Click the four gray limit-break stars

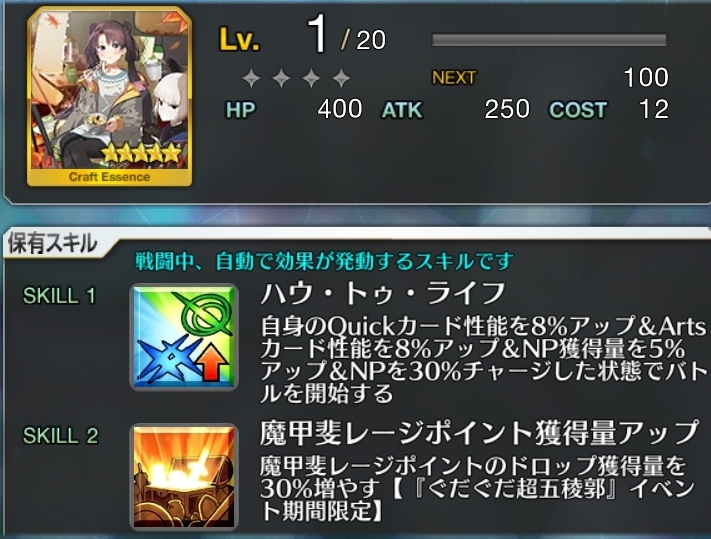297,78
